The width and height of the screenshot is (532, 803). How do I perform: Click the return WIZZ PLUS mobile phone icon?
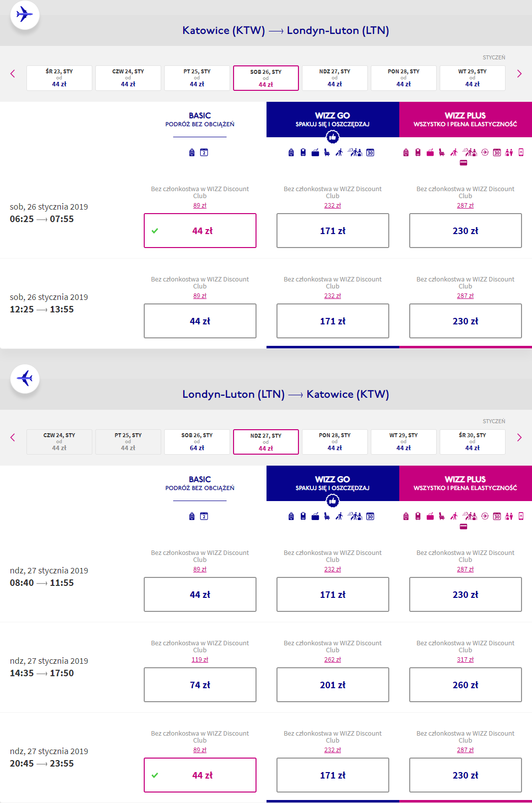521,517
